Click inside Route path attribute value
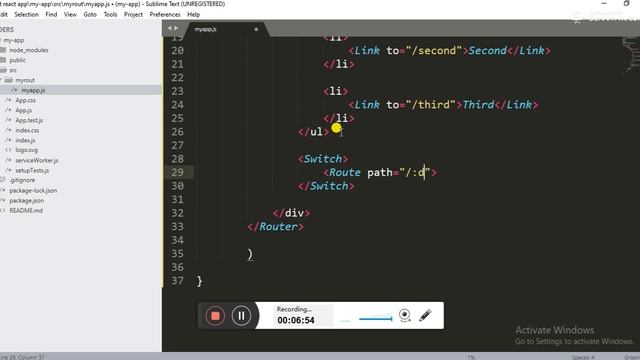Image resolution: width=640 pixels, height=360 pixels. click(x=415, y=172)
